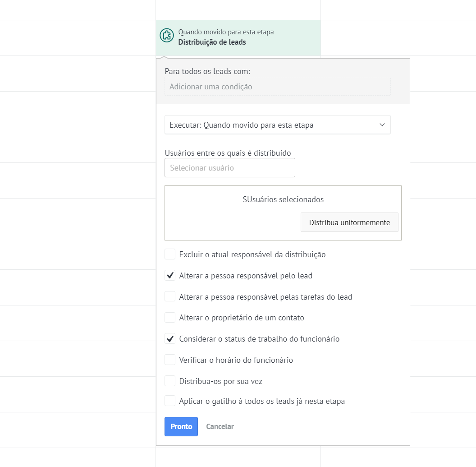Uncheck Alterar a pessoa responsável pelo lead

tap(170, 276)
